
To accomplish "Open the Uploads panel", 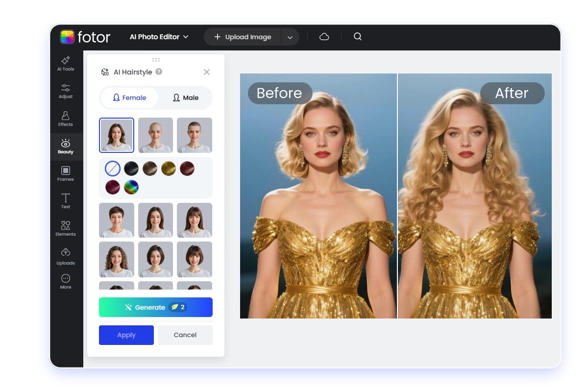I will click(65, 257).
